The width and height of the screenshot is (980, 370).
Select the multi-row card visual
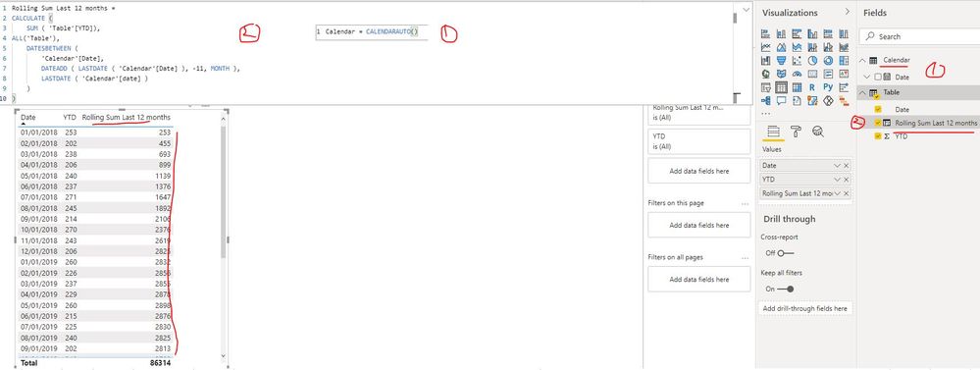click(x=828, y=74)
